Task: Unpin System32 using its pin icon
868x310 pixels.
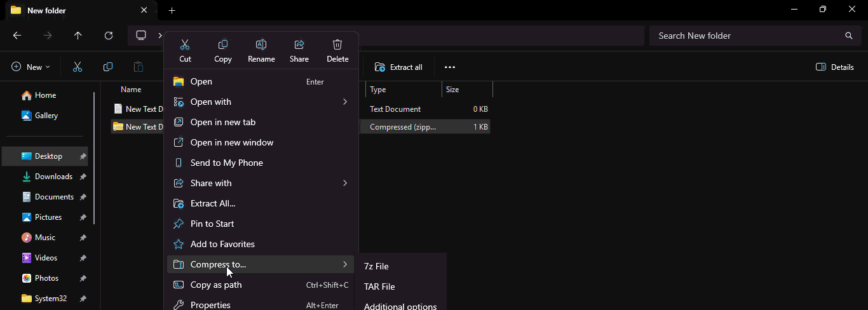Action: point(83,299)
